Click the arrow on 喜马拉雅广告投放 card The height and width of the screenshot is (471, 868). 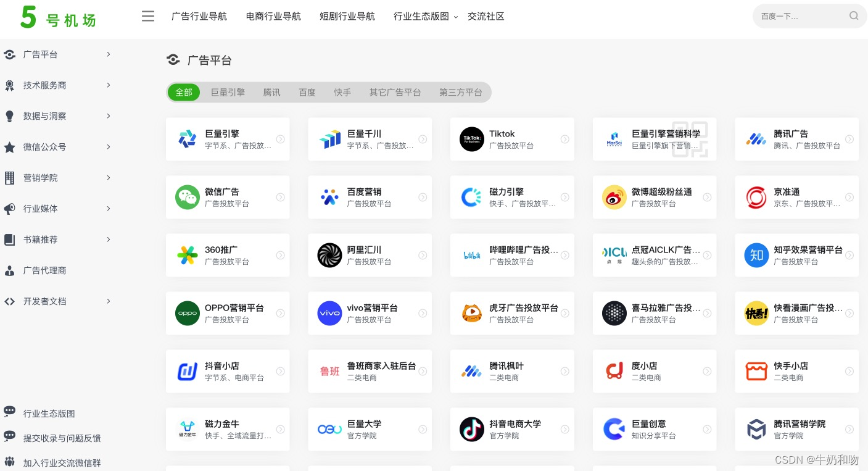click(707, 314)
